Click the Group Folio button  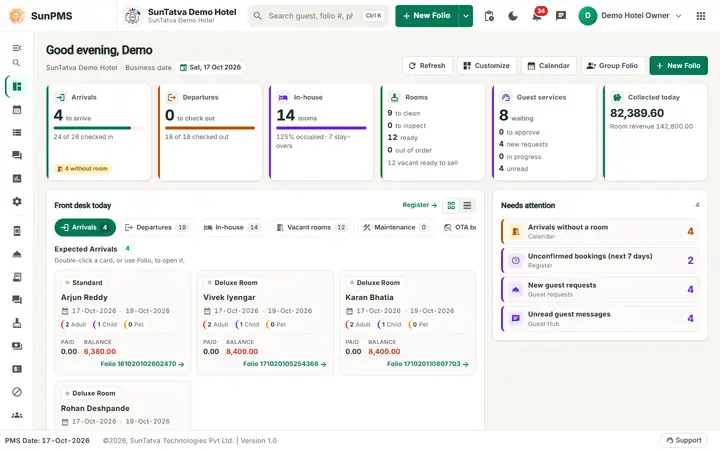[613, 66]
